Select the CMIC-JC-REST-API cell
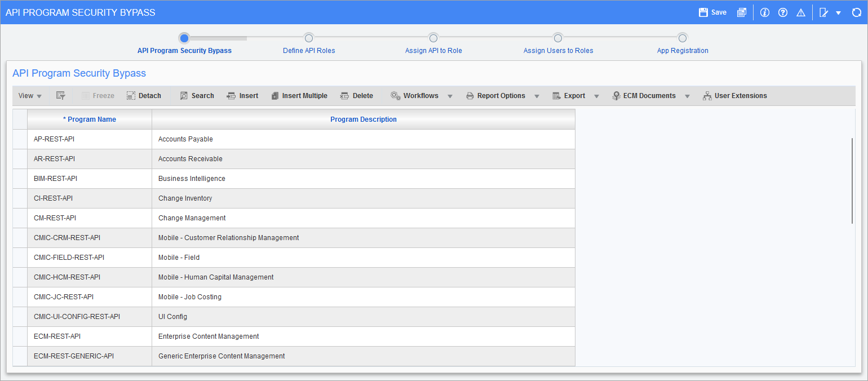The height and width of the screenshot is (381, 868). pyautogui.click(x=90, y=297)
